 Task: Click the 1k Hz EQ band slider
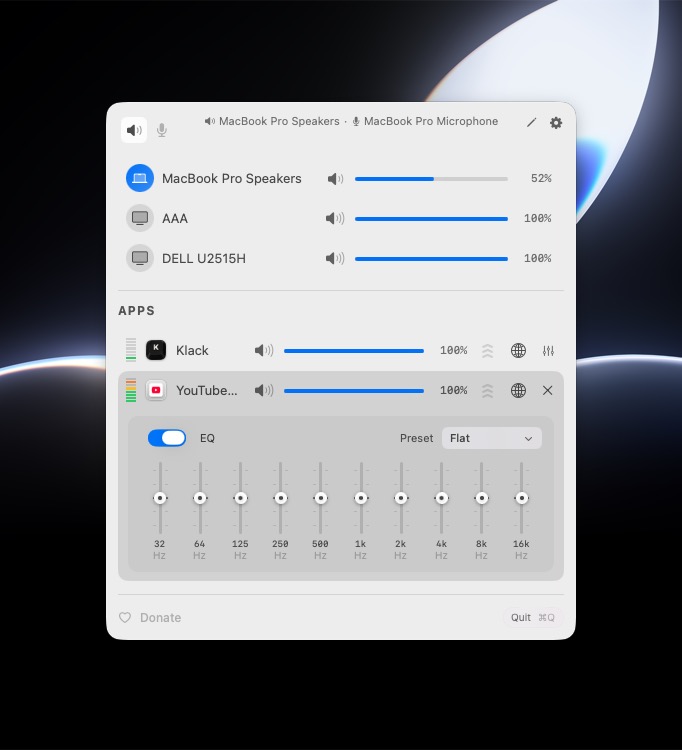(x=361, y=498)
